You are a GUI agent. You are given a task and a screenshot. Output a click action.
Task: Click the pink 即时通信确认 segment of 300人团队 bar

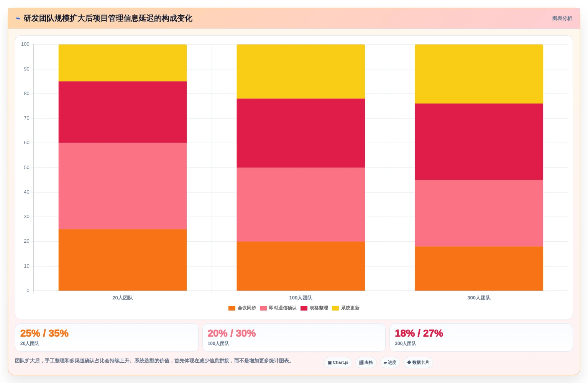pyautogui.click(x=479, y=213)
